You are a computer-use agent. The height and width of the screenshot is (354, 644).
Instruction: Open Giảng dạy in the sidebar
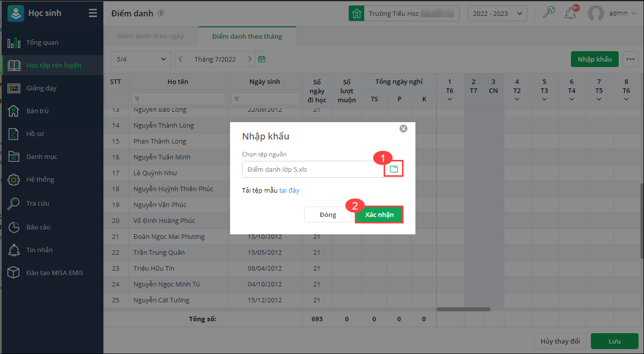click(x=41, y=88)
